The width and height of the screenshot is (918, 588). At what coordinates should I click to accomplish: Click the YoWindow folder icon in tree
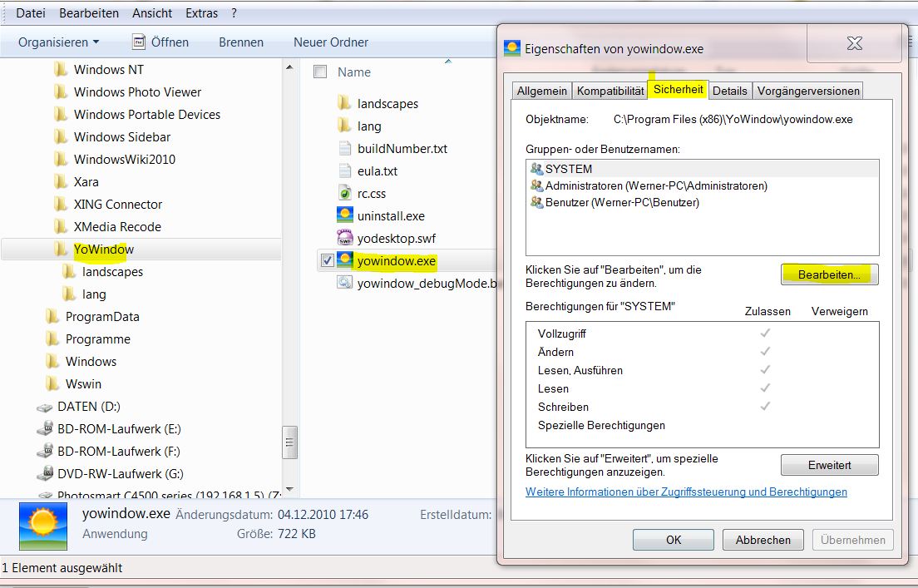click(x=61, y=249)
